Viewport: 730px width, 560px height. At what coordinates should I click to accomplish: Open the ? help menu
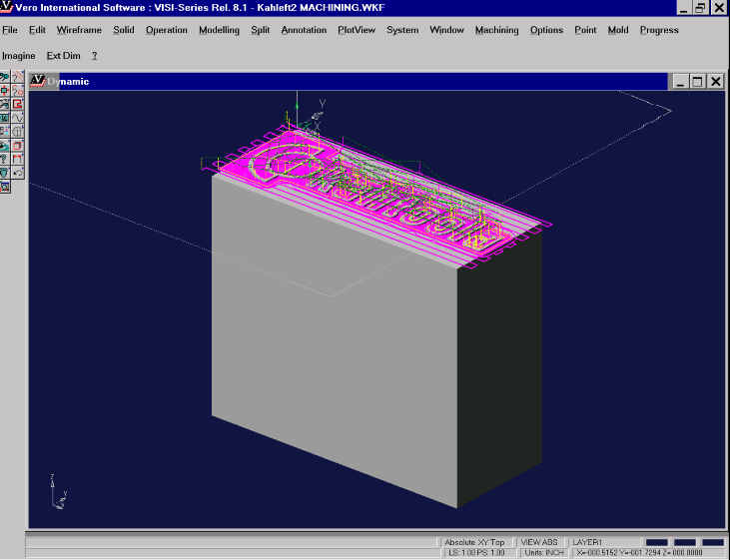pos(95,55)
